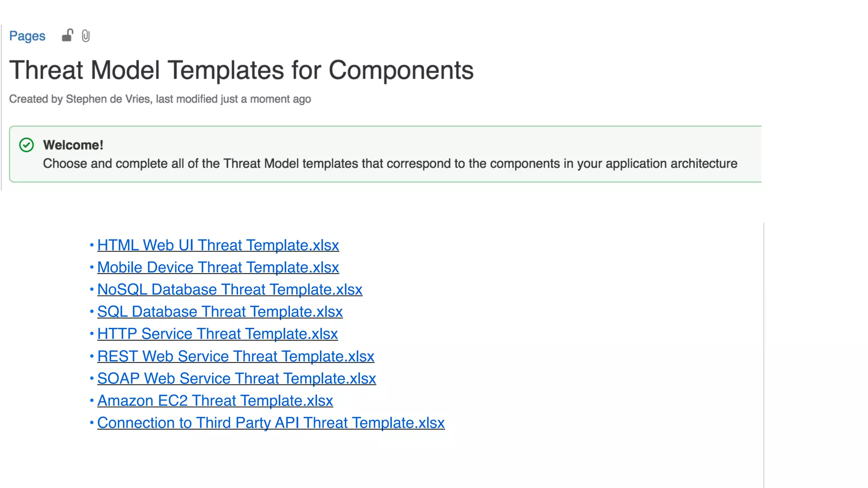This screenshot has width=868, height=488.
Task: Click the Created by Stephen de Vries byline
Action: (80, 99)
